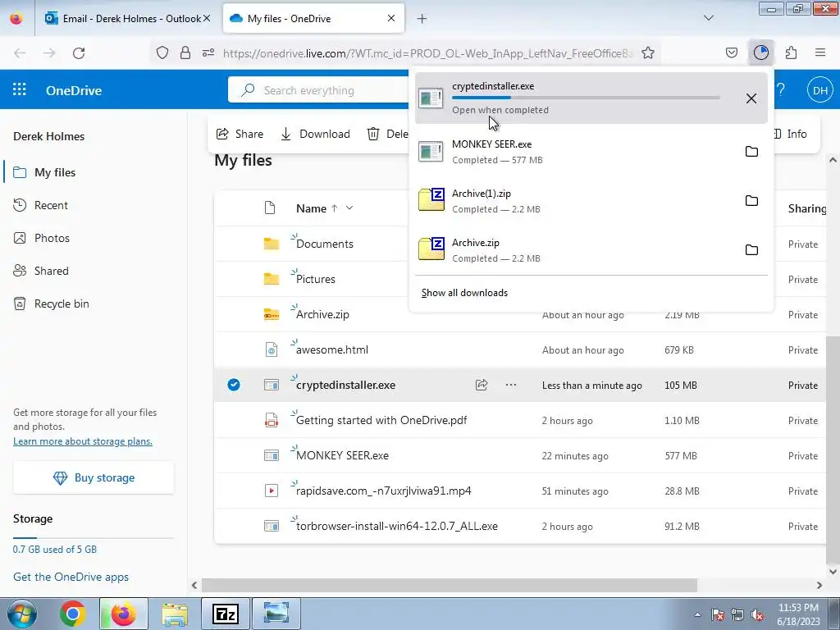Open the Recycle bin in the sidebar
Image resolution: width=840 pixels, height=630 pixels.
[x=62, y=304]
